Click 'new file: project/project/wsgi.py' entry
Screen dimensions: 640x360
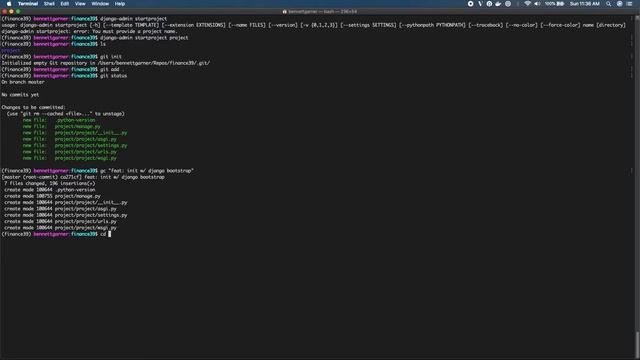coord(69,158)
